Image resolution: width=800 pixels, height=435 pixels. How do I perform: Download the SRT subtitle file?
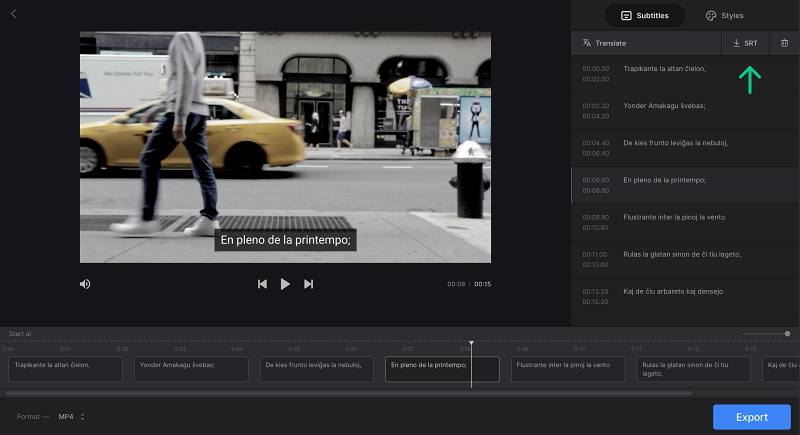(x=745, y=43)
